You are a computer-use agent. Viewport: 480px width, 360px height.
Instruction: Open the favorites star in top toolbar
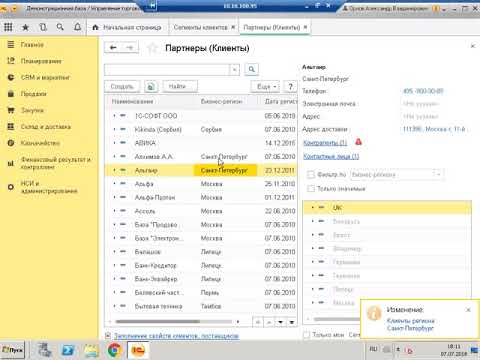25,27
